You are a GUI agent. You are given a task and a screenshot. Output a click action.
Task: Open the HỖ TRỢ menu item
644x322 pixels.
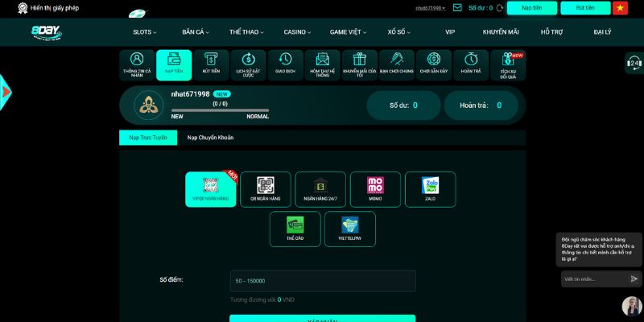coord(551,32)
